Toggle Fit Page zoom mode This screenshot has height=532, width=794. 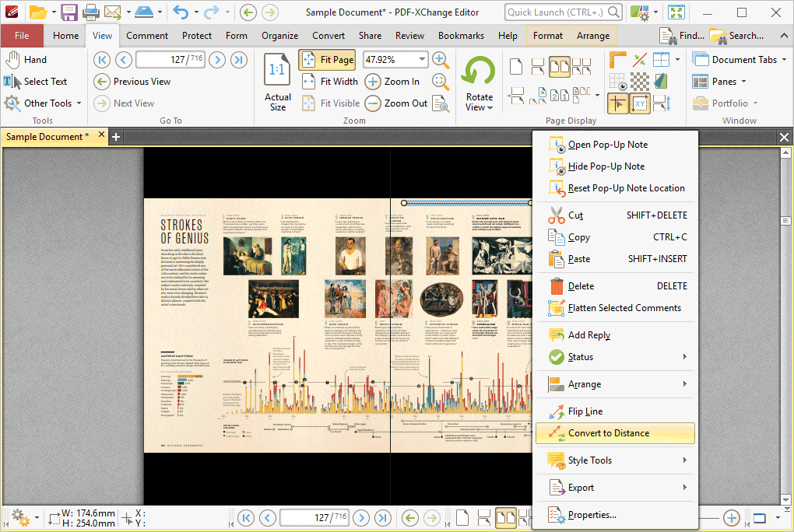tap(327, 60)
